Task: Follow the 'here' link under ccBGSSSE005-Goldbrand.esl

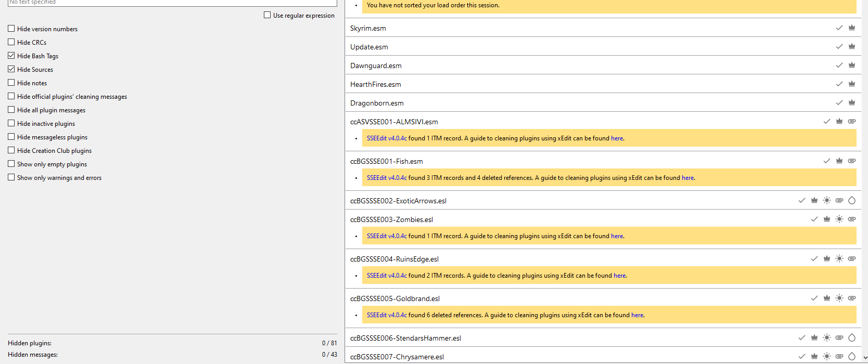Action: 637,315
